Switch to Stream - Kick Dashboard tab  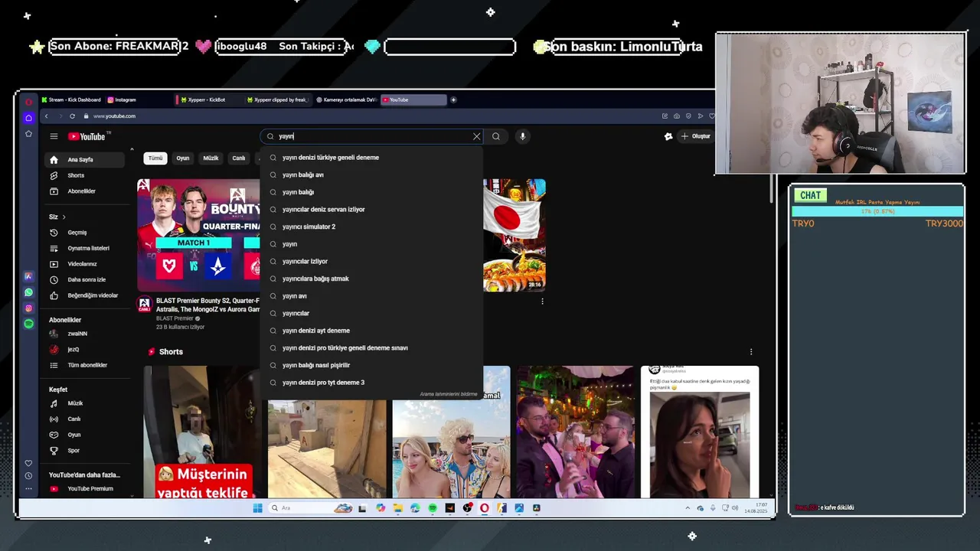71,99
